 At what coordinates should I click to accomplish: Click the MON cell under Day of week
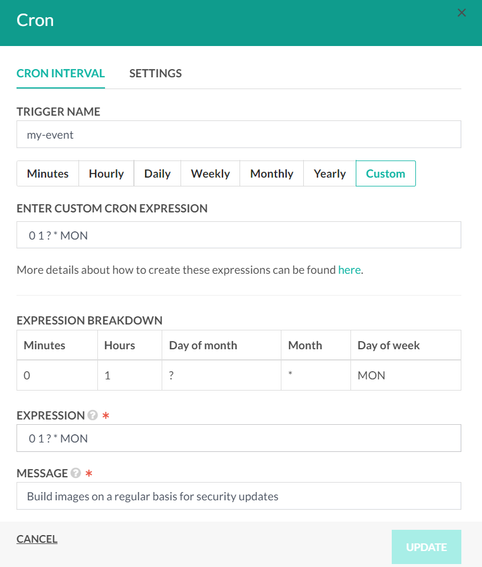(x=406, y=375)
